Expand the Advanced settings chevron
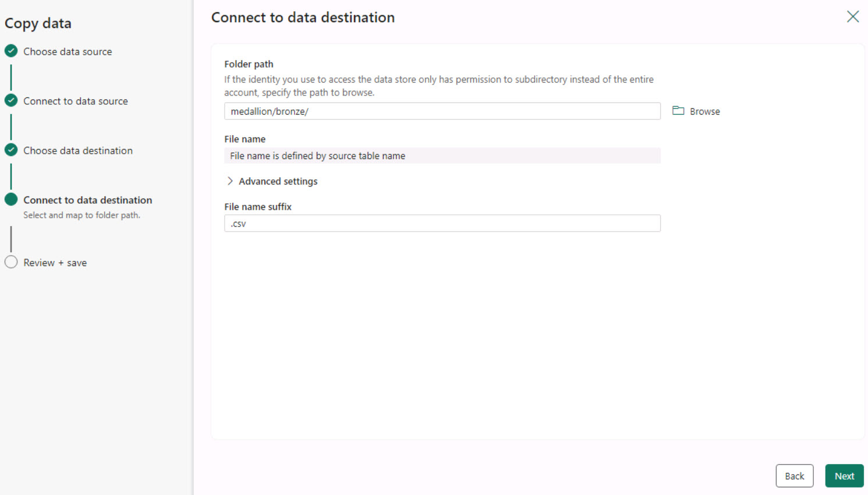 [230, 181]
